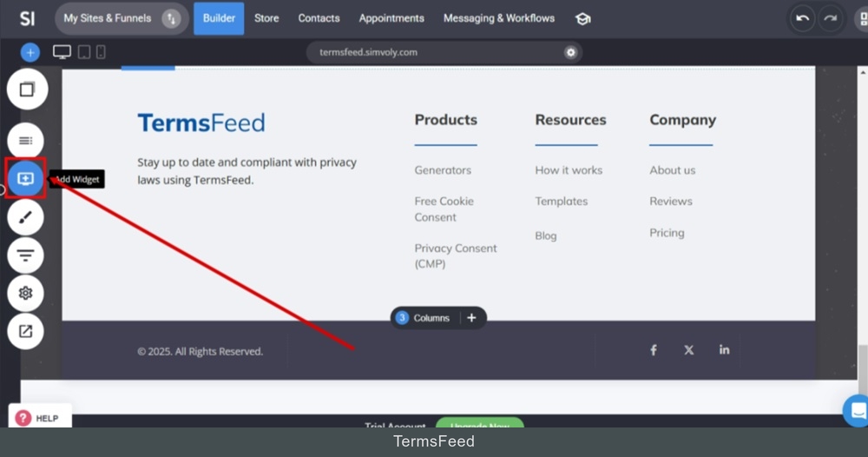This screenshot has height=457, width=868.
Task: Open the chat support bubble
Action: tap(857, 411)
